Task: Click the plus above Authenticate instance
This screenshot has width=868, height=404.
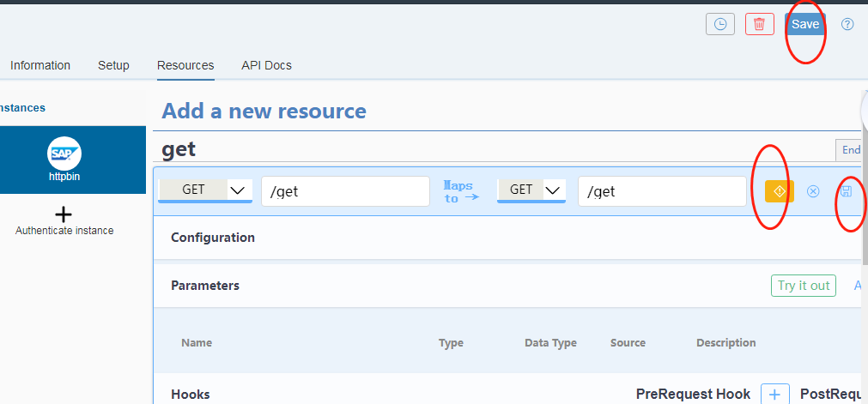Action: (x=64, y=214)
